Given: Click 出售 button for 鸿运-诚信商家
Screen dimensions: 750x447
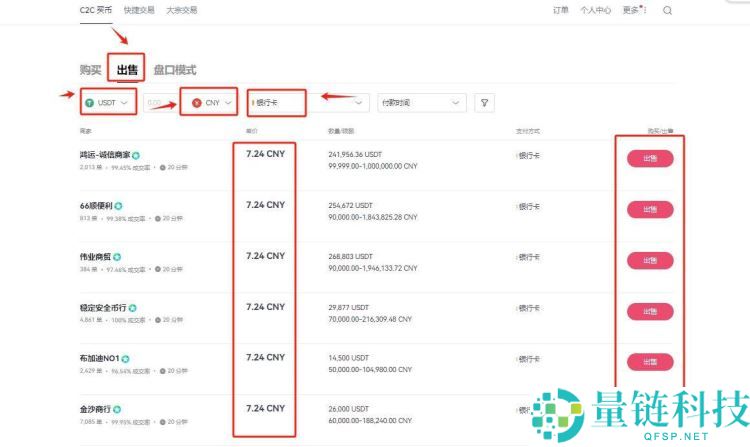Looking at the screenshot, I should 650,159.
